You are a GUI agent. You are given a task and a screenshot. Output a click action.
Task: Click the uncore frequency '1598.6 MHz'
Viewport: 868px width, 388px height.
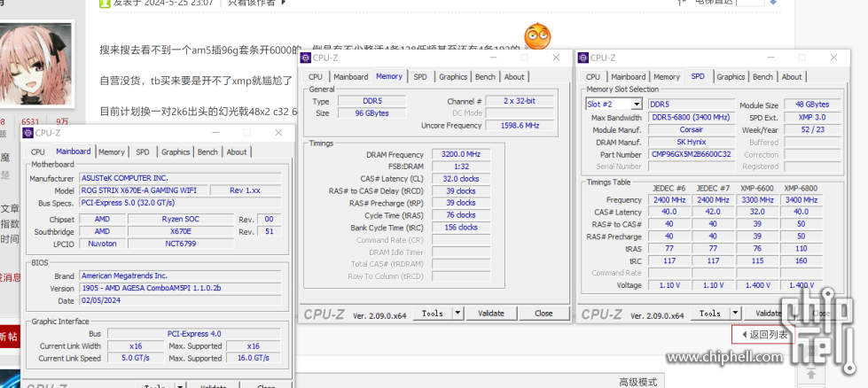tap(520, 126)
